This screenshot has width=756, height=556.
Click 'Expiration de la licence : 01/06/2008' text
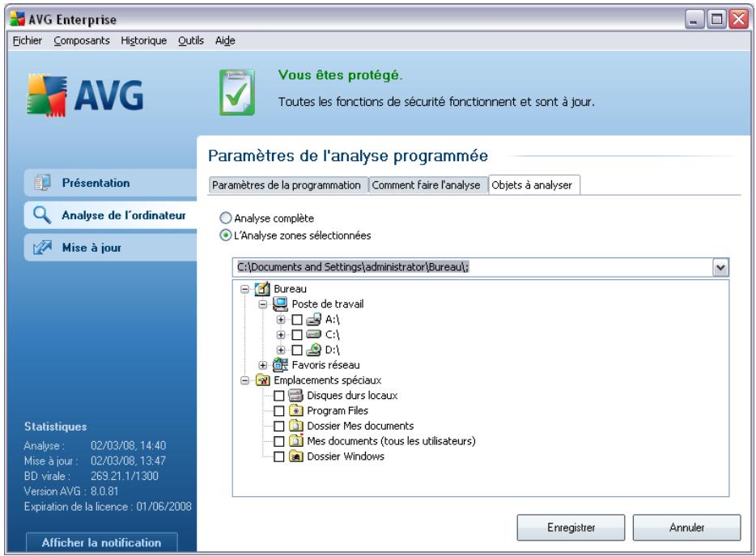[108, 507]
